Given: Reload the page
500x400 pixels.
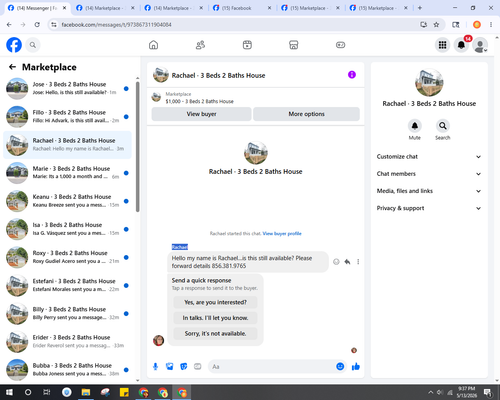Looking at the screenshot, I should (x=37, y=24).
